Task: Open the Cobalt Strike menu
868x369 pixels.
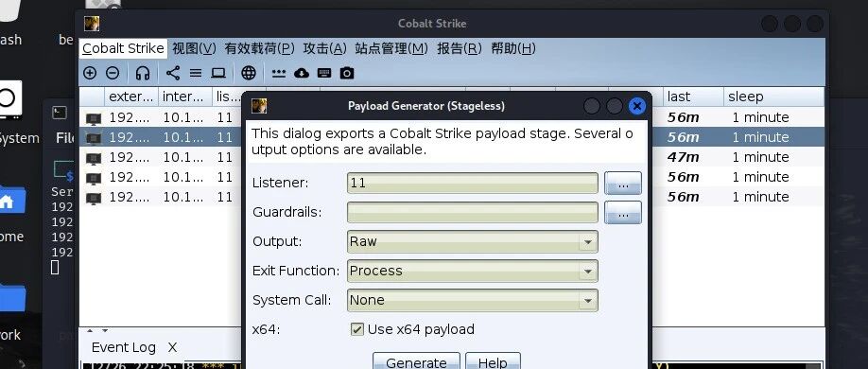Action: pyautogui.click(x=123, y=49)
